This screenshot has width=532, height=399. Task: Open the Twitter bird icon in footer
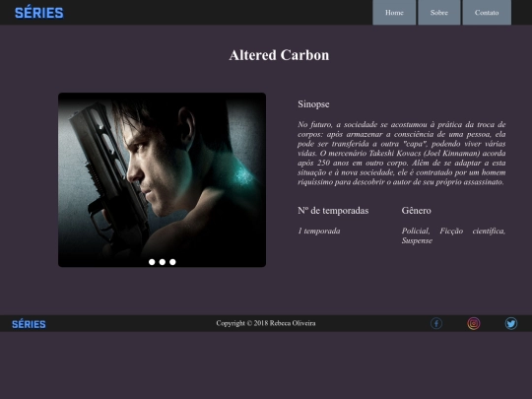click(511, 323)
